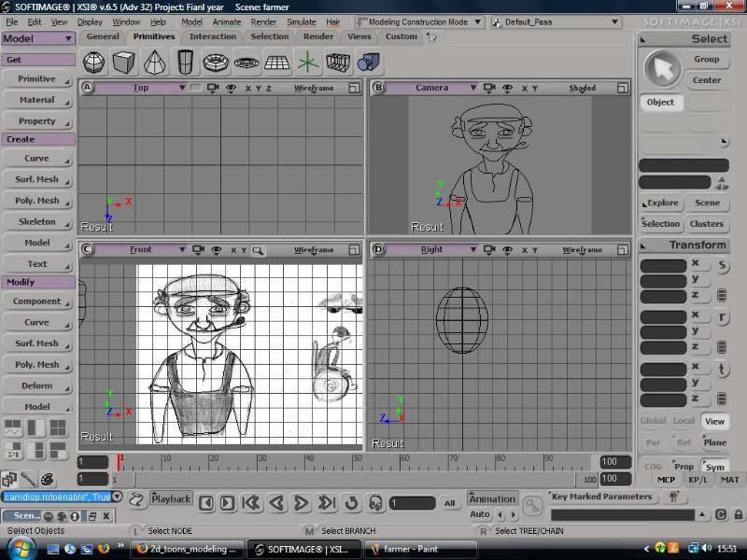Click the lattice primitive icon
747x560 pixels.
pos(337,63)
